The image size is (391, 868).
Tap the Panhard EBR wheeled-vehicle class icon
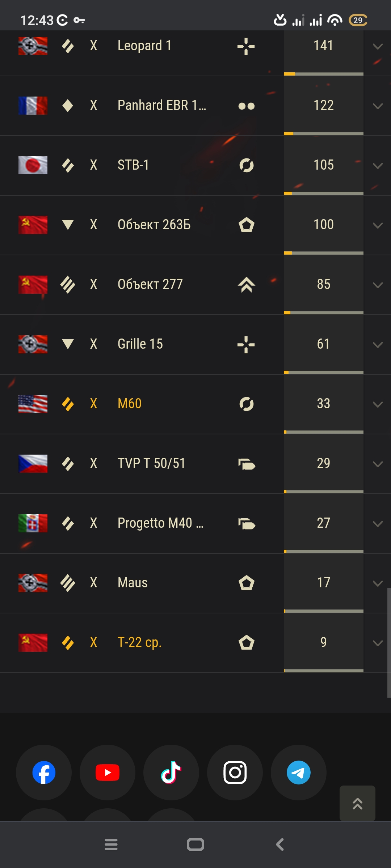(x=246, y=106)
